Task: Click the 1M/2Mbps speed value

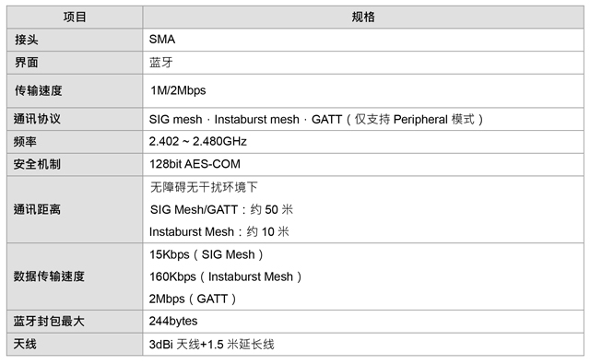Action: 178,90
